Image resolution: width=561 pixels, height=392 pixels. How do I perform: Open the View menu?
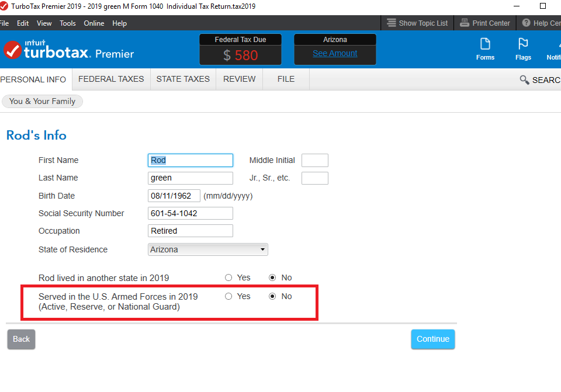44,23
